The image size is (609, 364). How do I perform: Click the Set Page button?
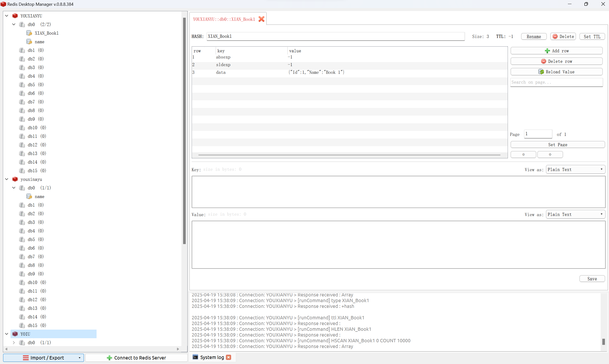557,145
